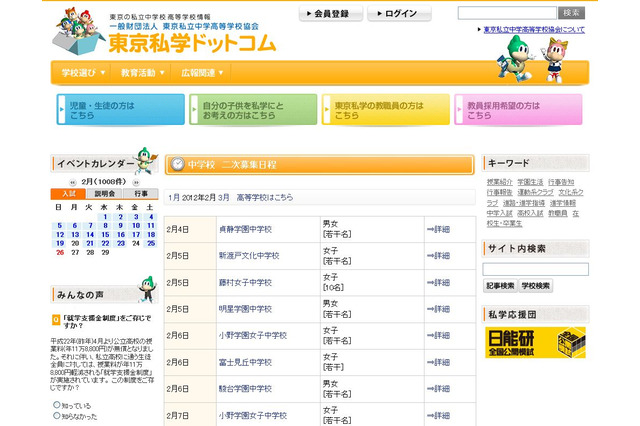Viewport: 640px width, 426px height.
Task: Click the 運動系クラブ keyword link
Action: [x=536, y=192]
